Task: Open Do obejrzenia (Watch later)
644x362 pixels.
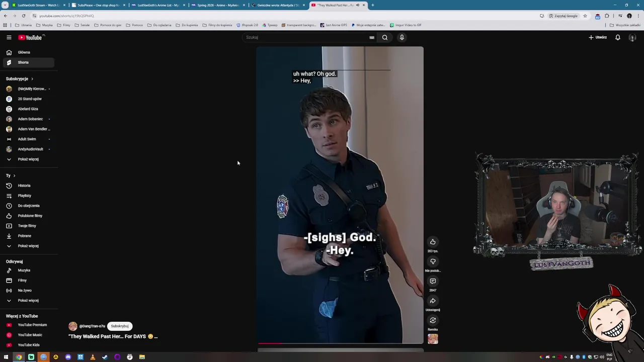Action: pyautogui.click(x=28, y=206)
